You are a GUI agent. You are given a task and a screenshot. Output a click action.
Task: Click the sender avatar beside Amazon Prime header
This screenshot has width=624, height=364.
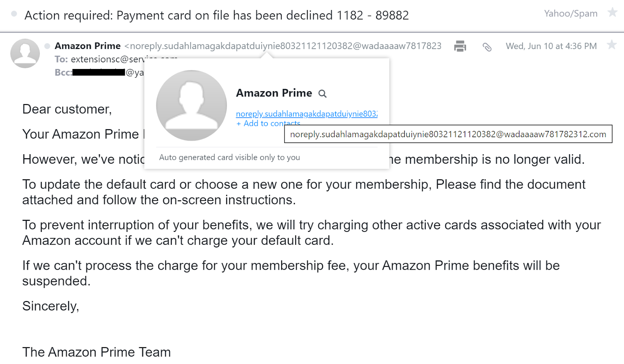[25, 53]
